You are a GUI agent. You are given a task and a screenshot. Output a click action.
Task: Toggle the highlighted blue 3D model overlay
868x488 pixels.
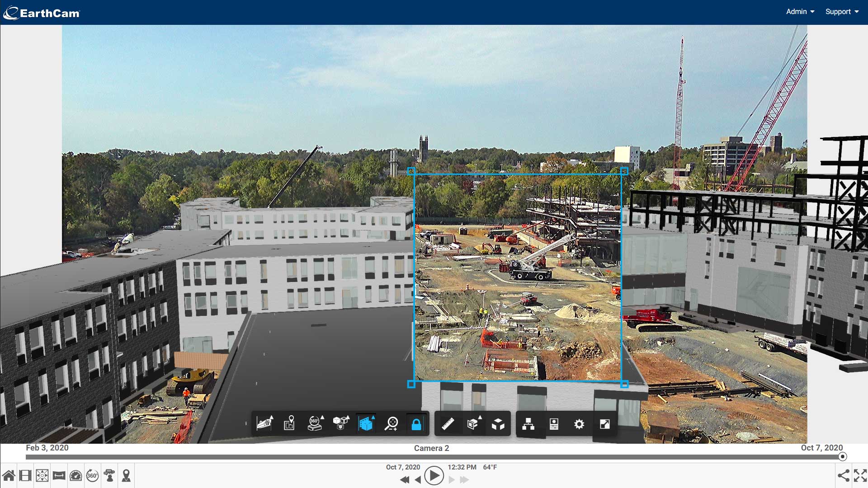[366, 424]
